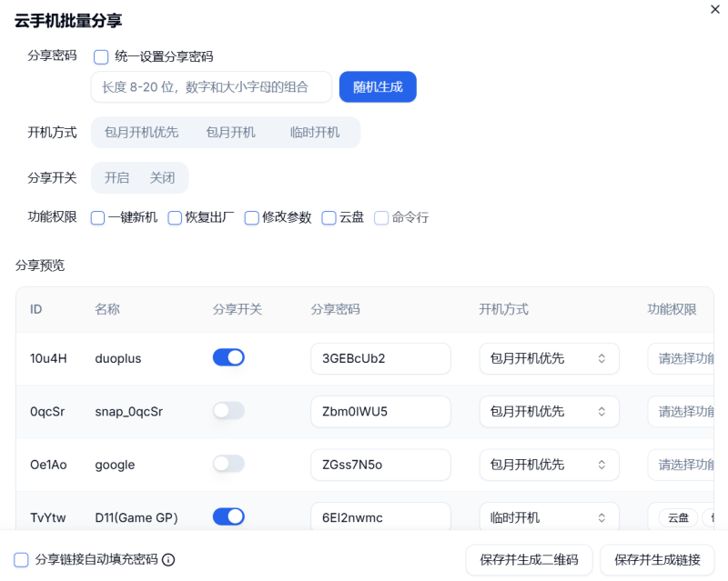Edit share password 6EI2nwmc
The height and width of the screenshot is (581, 728).
pyautogui.click(x=380, y=517)
